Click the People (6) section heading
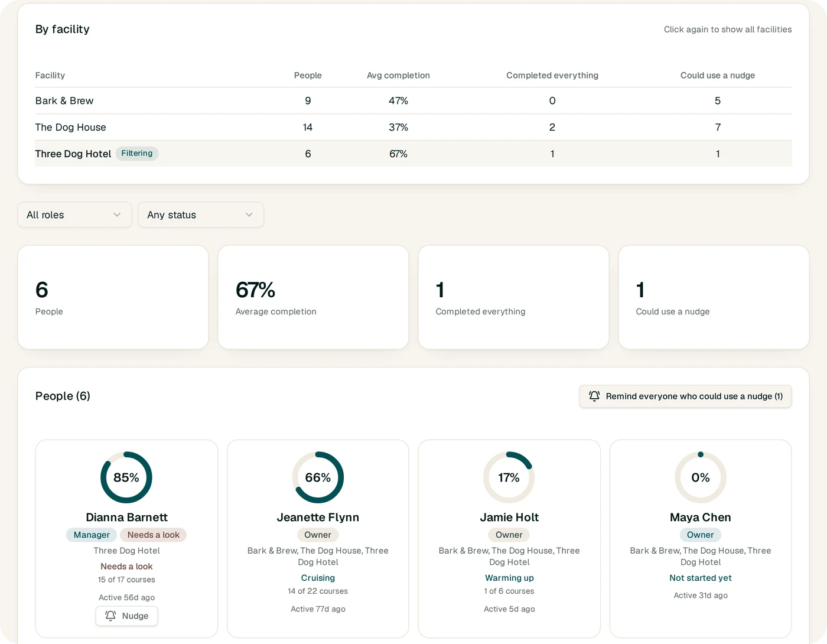 63,396
